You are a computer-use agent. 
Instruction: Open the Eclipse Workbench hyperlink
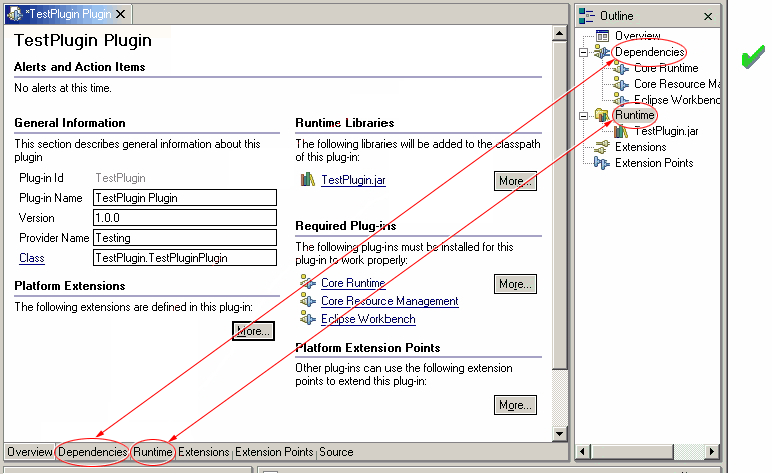(368, 319)
